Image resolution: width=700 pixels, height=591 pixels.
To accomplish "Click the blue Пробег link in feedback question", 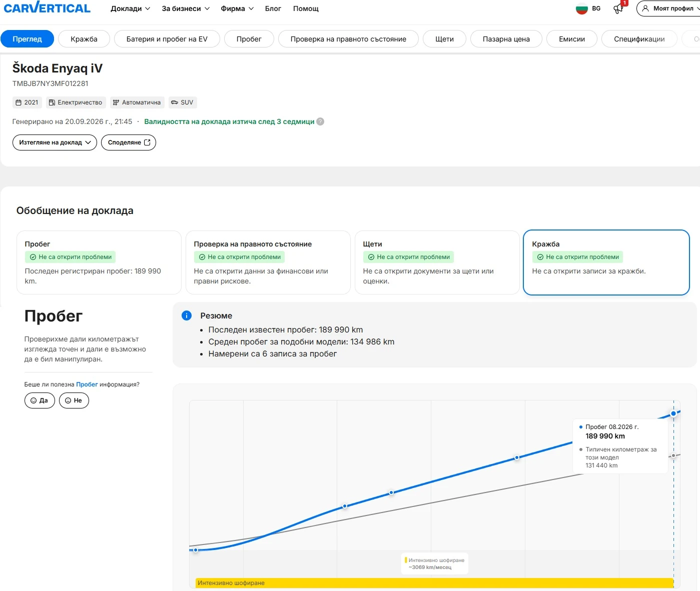I will [x=87, y=384].
